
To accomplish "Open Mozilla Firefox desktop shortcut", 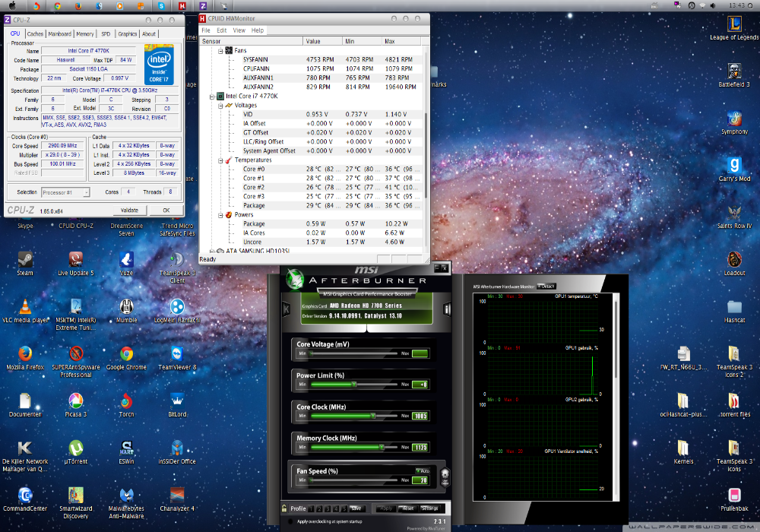I will click(25, 357).
